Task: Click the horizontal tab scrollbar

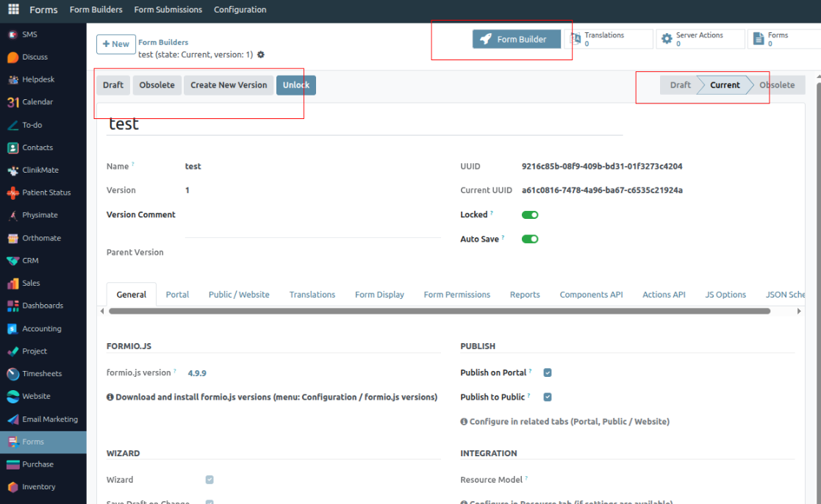Action: [439, 312]
